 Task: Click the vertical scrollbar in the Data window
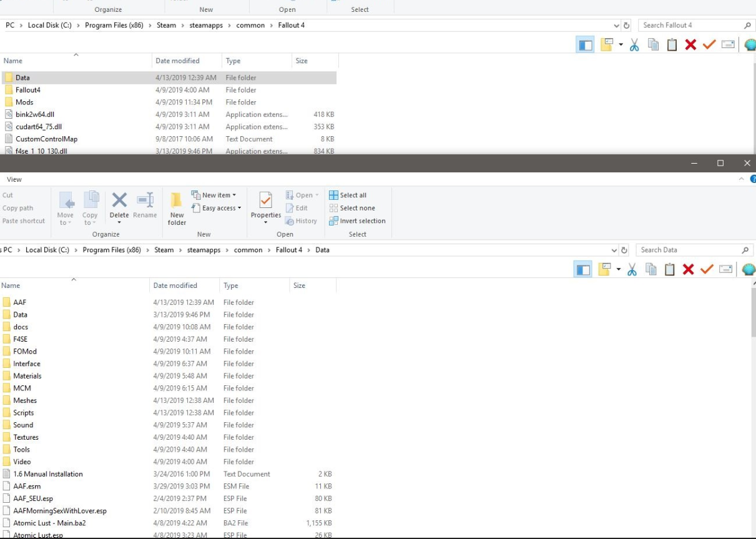tap(752, 319)
